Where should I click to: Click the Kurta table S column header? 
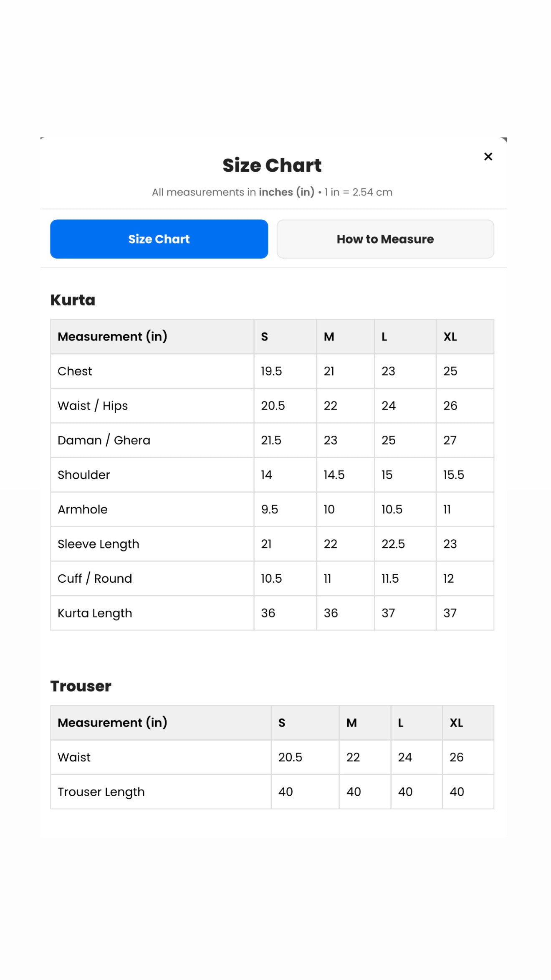tap(265, 337)
